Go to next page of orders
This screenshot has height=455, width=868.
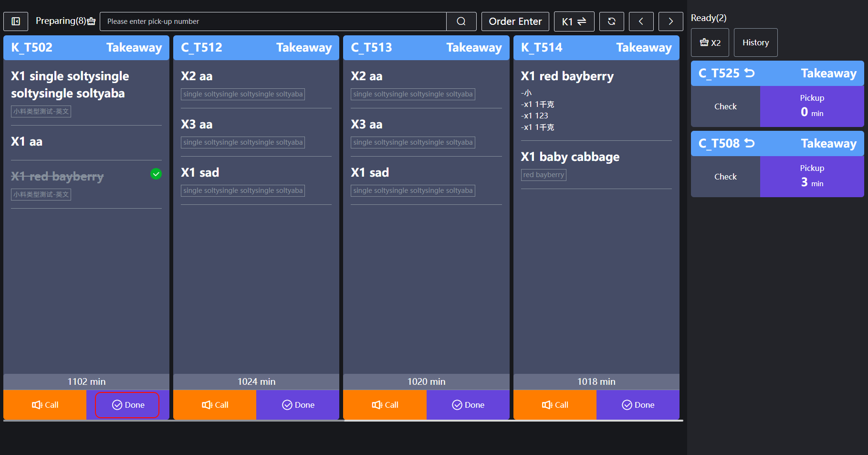(x=670, y=21)
